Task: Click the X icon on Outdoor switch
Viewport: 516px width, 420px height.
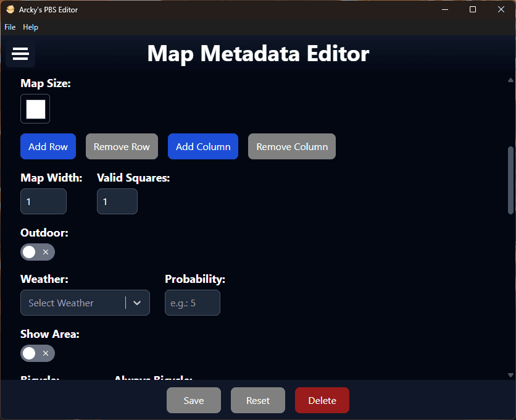Action: point(46,252)
